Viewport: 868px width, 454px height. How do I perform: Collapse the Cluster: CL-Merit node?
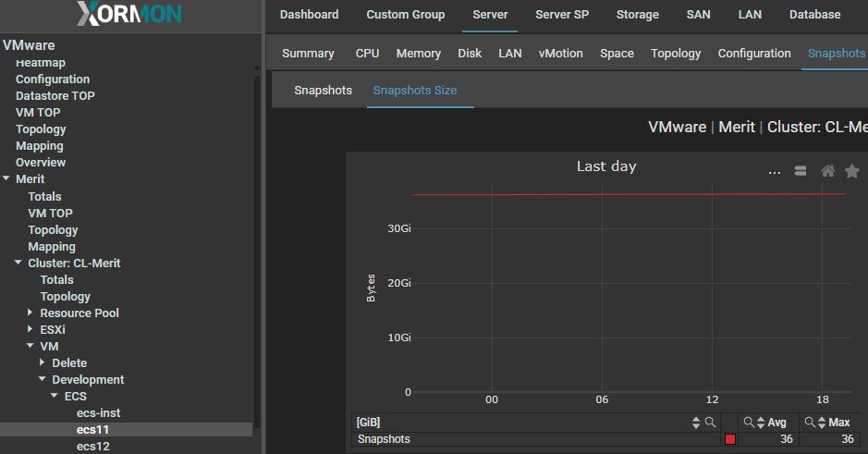(18, 263)
